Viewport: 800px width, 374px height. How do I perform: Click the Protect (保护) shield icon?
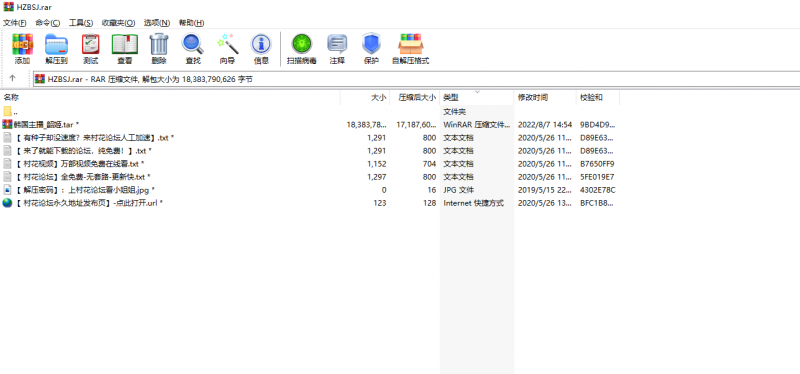[371, 45]
